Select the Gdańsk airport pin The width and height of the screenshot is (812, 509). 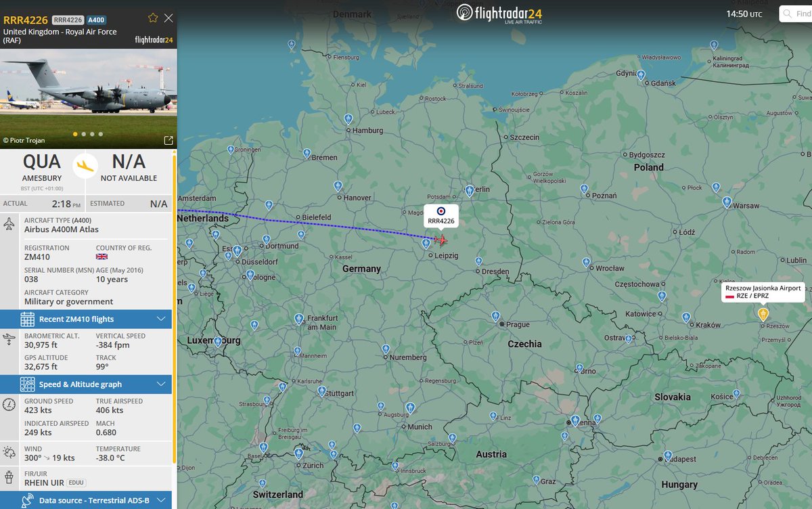pyautogui.click(x=641, y=76)
